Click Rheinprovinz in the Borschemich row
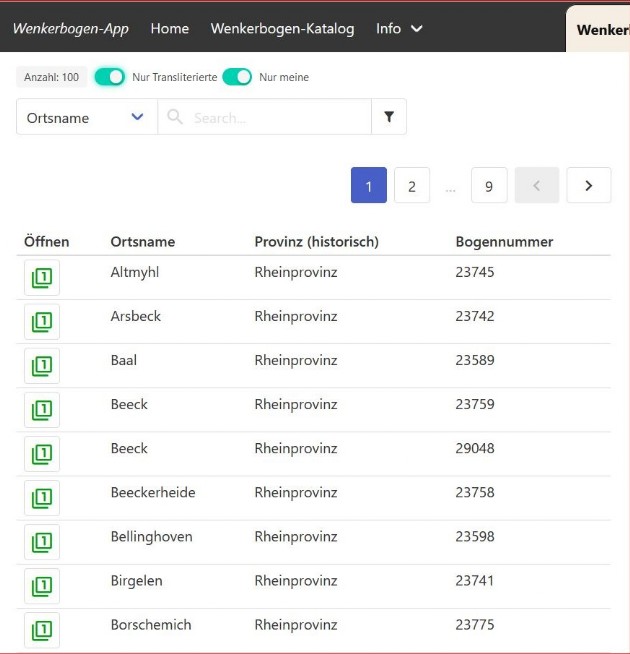 296,625
